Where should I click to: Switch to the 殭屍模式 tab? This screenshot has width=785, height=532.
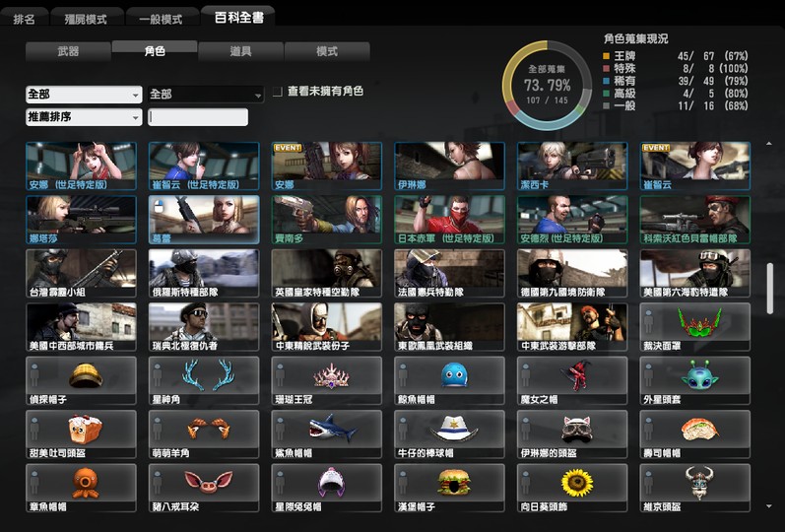pos(88,19)
